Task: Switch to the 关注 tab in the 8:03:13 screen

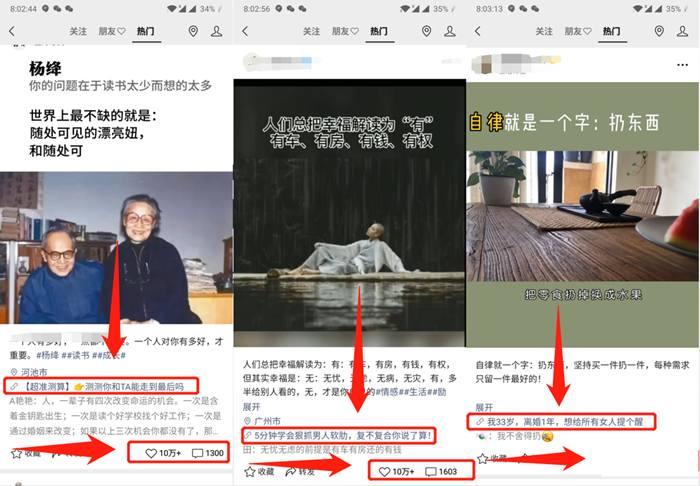Action: pyautogui.click(x=544, y=31)
